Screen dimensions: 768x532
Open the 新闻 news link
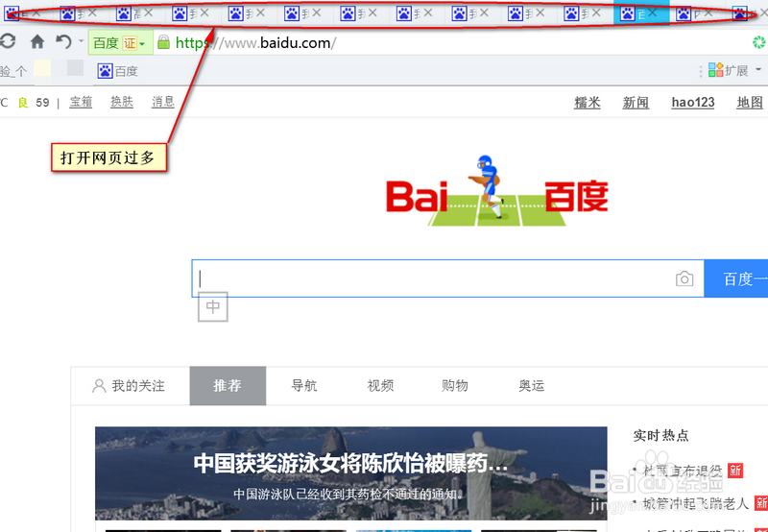click(636, 103)
